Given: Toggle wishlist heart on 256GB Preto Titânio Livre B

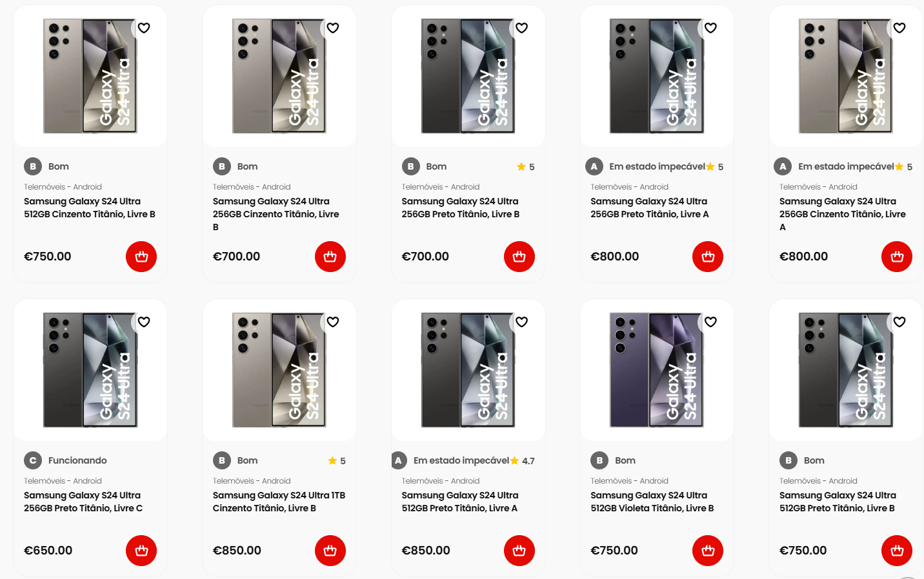Looking at the screenshot, I should (x=522, y=28).
